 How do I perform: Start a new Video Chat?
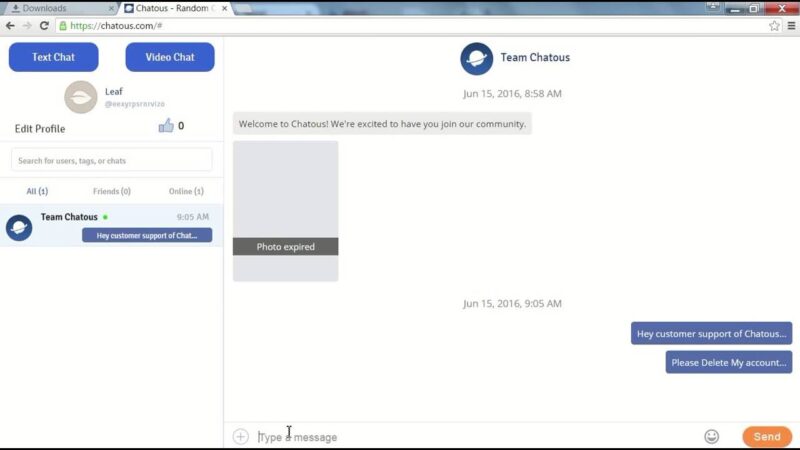coord(170,57)
